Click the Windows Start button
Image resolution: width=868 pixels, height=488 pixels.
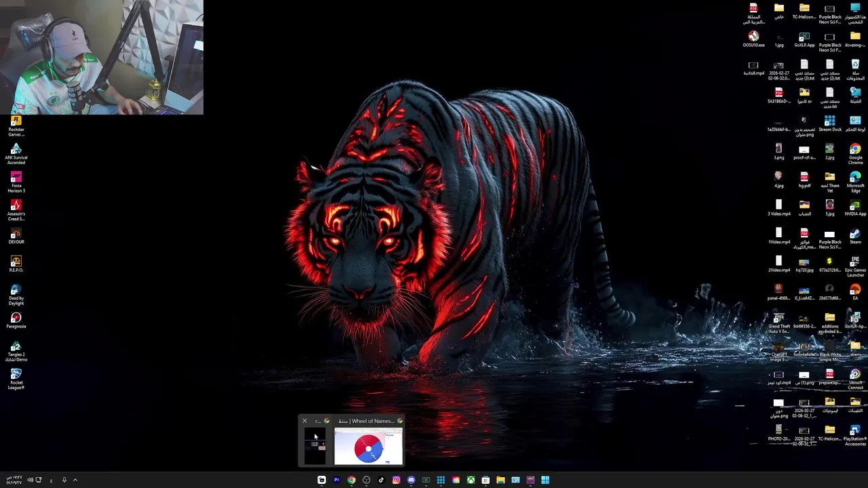click(545, 480)
